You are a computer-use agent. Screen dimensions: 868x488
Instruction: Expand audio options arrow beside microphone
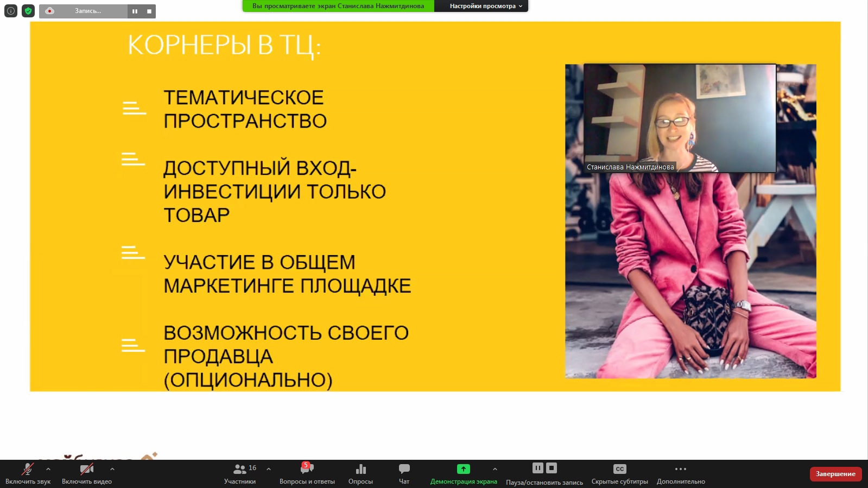(48, 469)
